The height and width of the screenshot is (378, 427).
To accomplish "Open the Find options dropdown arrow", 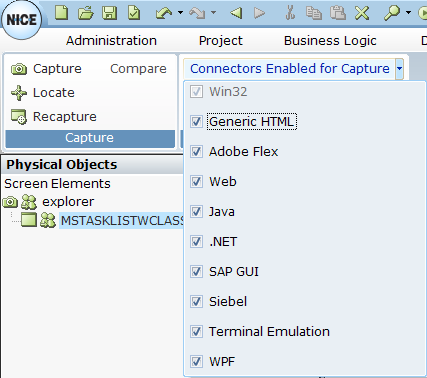I will (x=408, y=13).
